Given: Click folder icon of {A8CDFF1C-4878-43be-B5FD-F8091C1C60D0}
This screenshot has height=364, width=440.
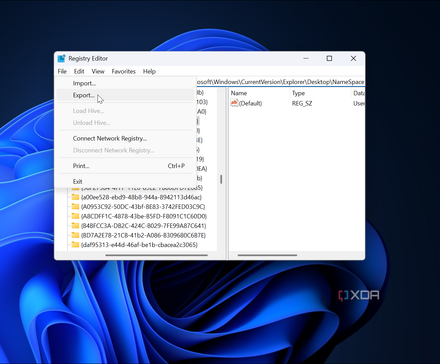Looking at the screenshot, I should (x=76, y=216).
